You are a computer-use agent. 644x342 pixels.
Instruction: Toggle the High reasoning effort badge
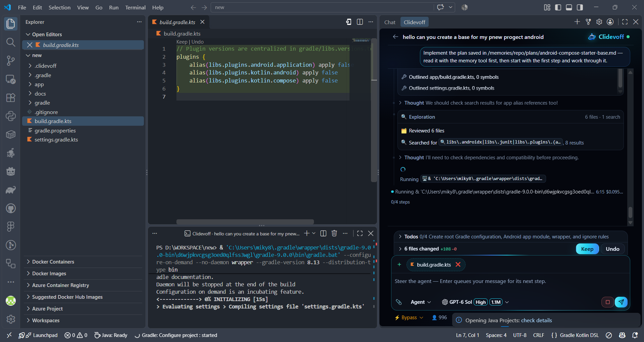[481, 302]
